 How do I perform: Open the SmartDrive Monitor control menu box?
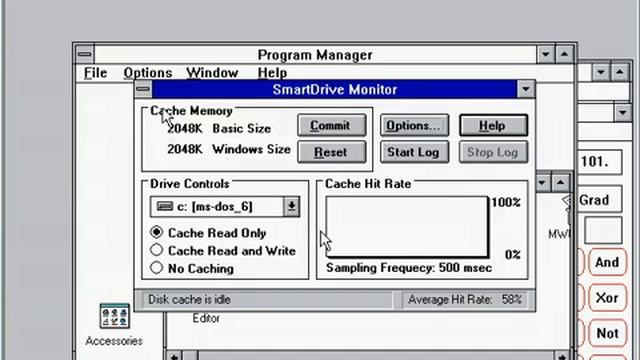(143, 89)
